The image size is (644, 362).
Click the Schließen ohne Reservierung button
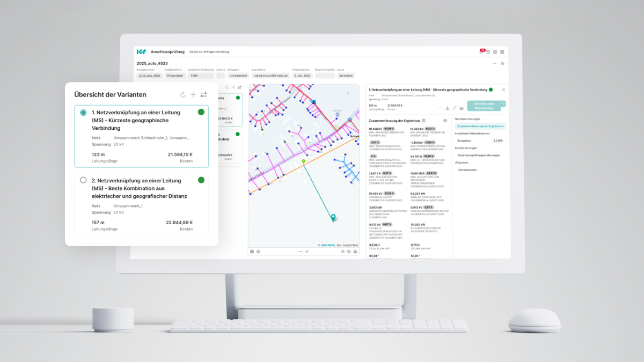click(484, 106)
